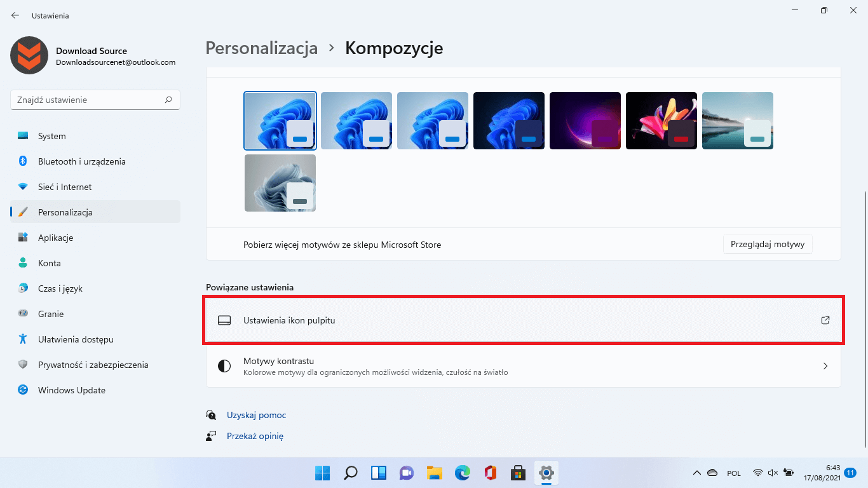Click the gamepad icon beside Granie

coord(23,314)
